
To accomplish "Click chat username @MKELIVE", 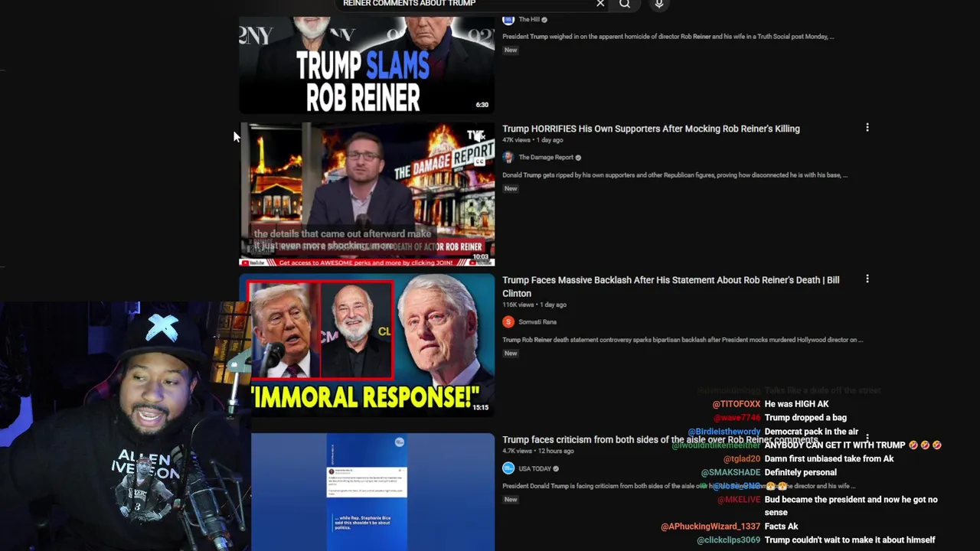I will point(739,500).
